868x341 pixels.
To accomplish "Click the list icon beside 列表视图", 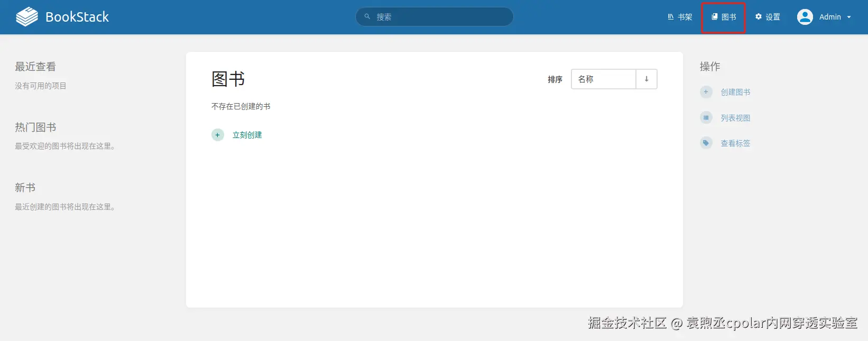I will point(706,117).
